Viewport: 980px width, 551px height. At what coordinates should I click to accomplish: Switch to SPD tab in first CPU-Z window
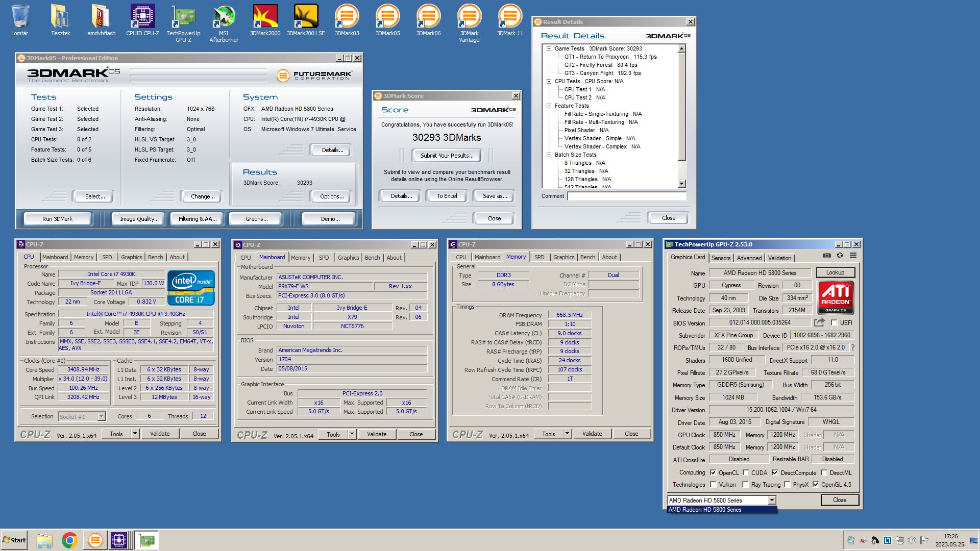click(107, 257)
